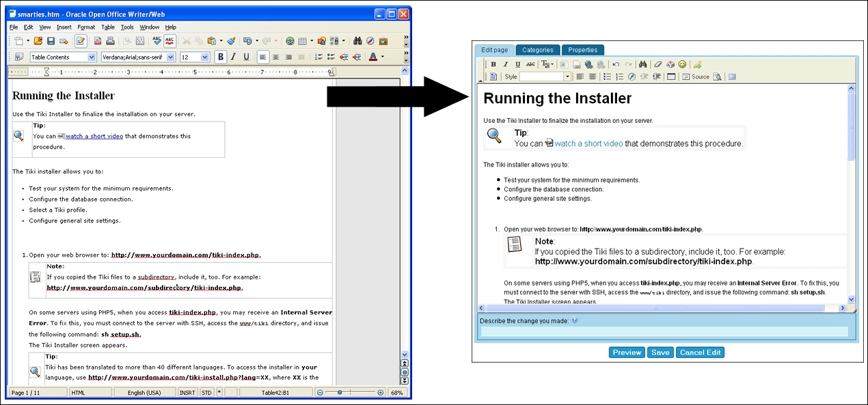The image size is (868, 405).
Task: Save document in OpenOffice Writer
Action: [51, 41]
